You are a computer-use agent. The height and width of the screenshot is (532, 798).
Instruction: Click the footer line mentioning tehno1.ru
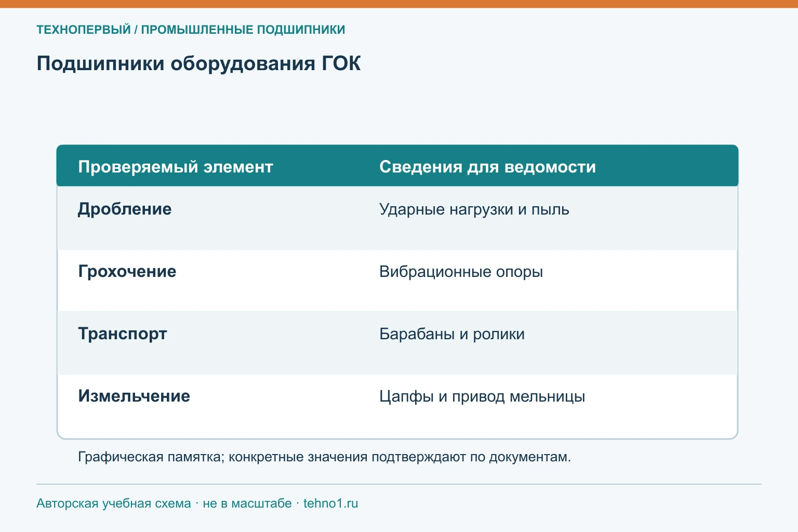pos(197,503)
